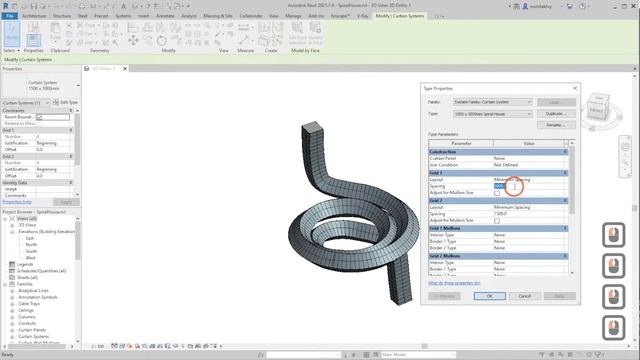Image resolution: width=640 pixels, height=360 pixels.
Task: Expand the 3D Views tree node
Action: pyautogui.click(x=12, y=225)
